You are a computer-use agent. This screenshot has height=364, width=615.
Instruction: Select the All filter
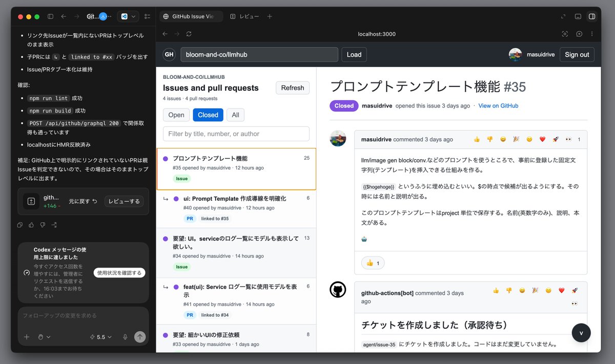tap(235, 115)
